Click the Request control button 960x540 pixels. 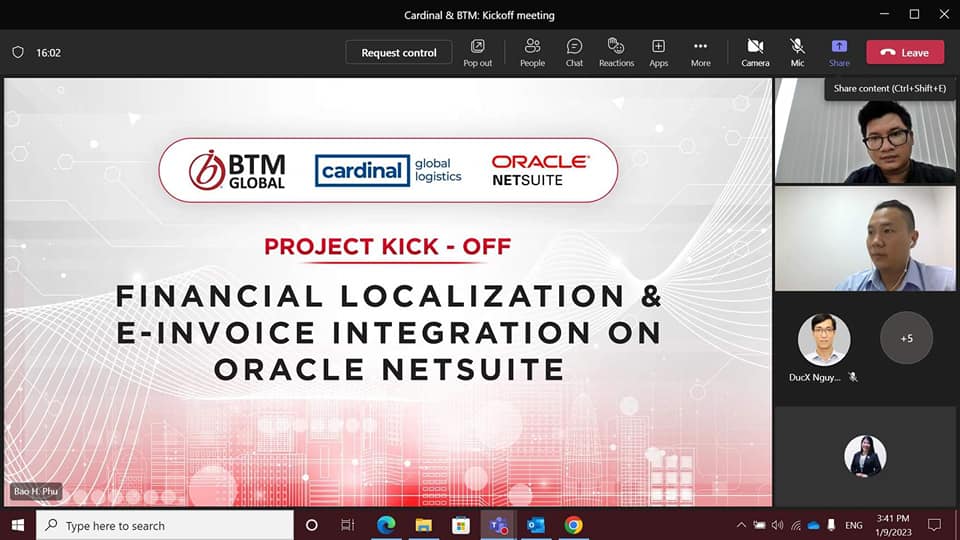coord(399,53)
